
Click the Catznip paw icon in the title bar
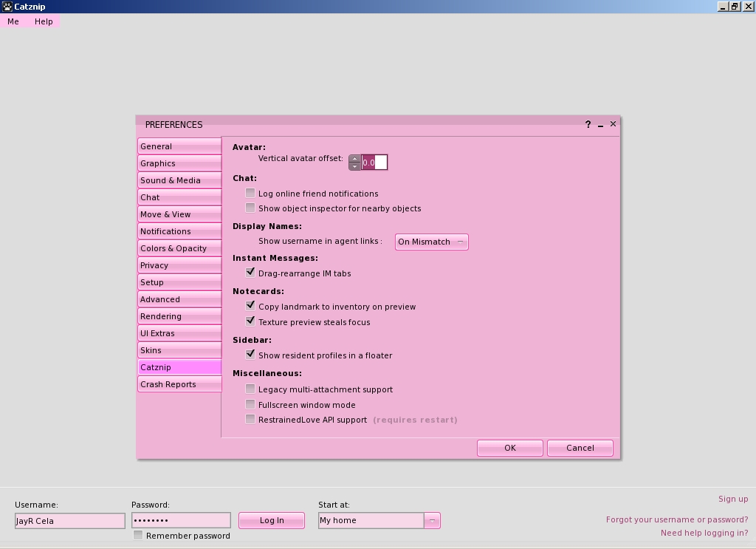click(x=7, y=6)
